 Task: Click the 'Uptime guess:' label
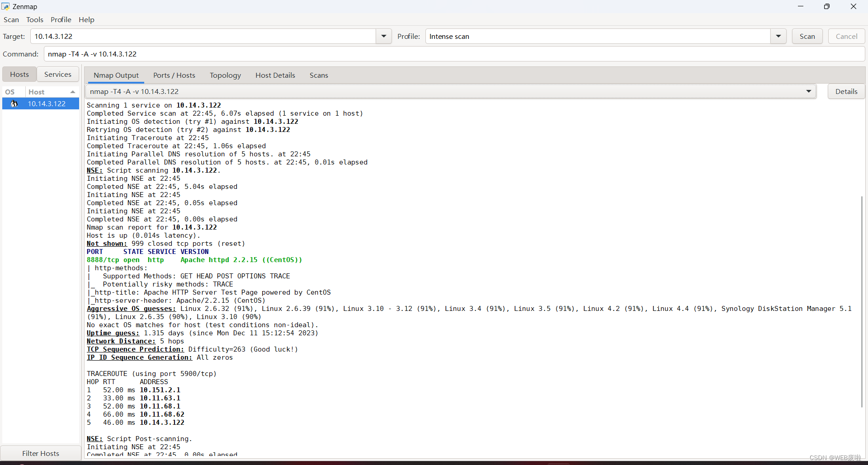click(113, 333)
